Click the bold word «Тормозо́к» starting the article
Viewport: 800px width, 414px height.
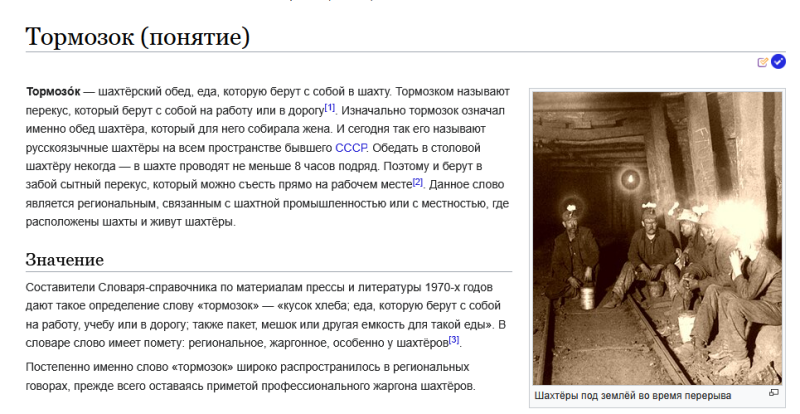53,91
